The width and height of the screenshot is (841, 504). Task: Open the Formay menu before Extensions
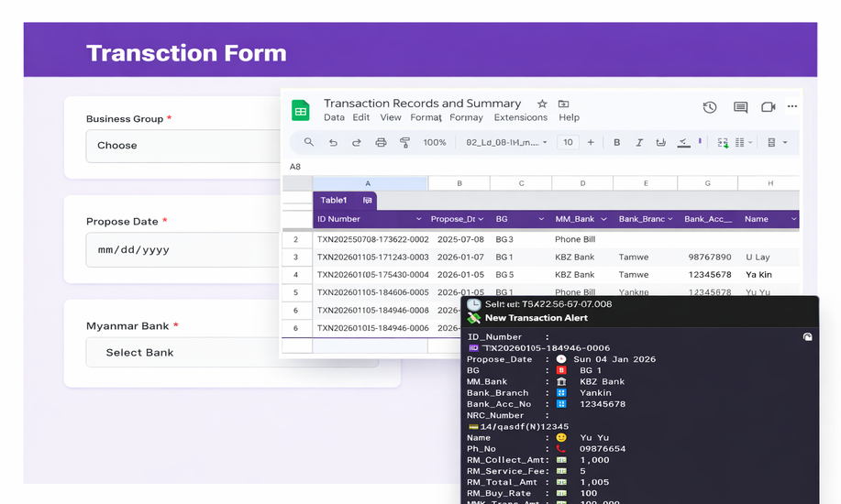466,117
